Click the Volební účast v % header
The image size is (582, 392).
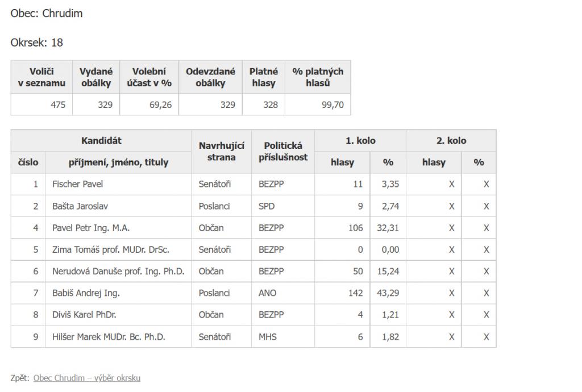tap(149, 77)
